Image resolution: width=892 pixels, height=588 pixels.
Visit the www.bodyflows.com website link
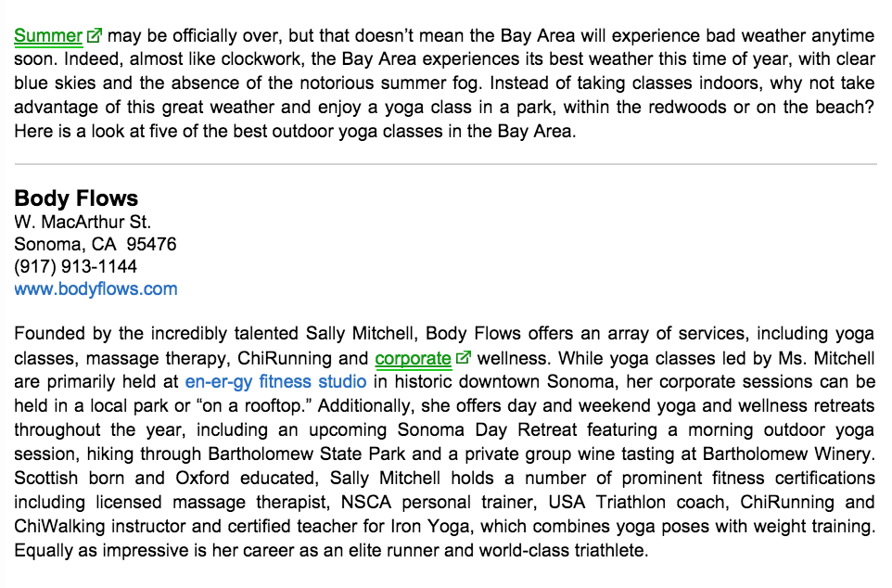click(x=96, y=288)
